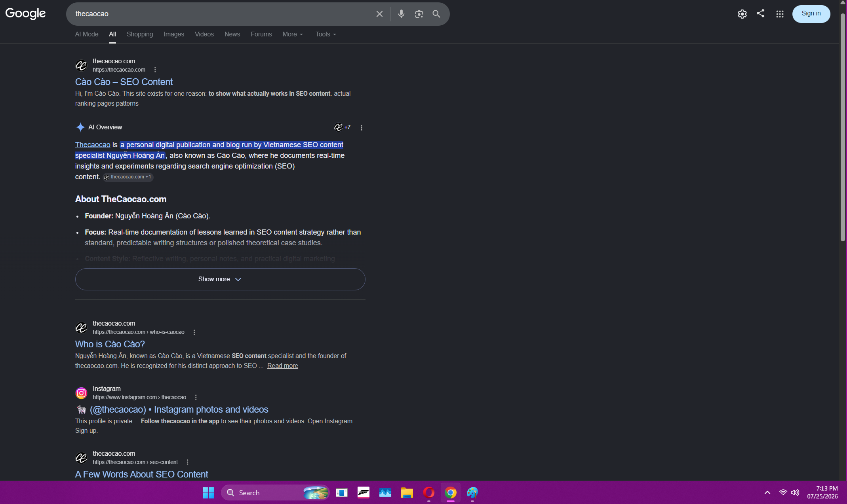
Task: Select the Shopping tab
Action: click(140, 34)
